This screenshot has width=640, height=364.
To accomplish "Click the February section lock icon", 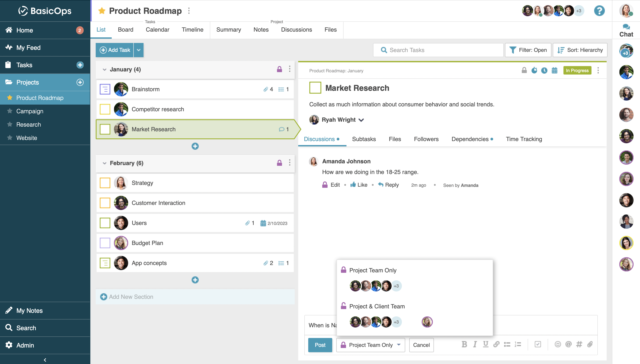I will pos(279,163).
